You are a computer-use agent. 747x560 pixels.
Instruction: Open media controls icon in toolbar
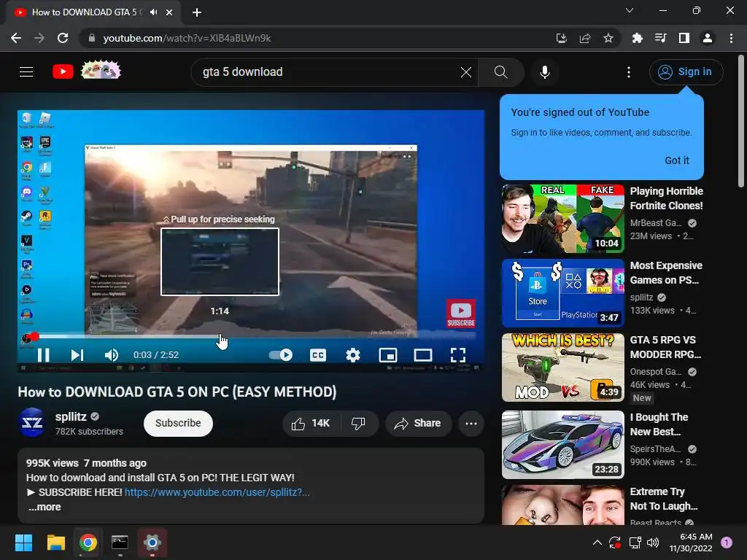click(x=660, y=38)
